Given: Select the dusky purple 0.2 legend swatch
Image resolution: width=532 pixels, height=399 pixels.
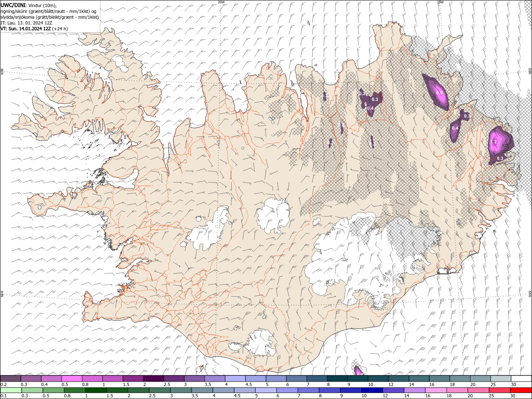Looking at the screenshot, I should 10,379.
